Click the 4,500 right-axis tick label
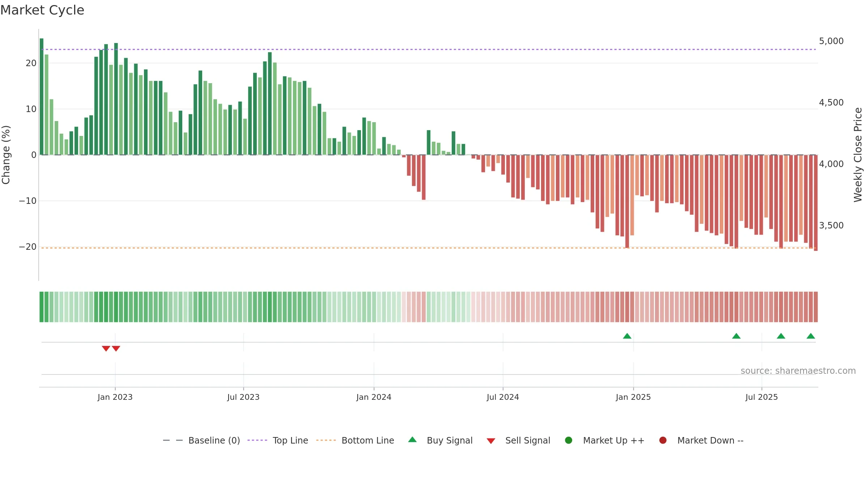 click(x=831, y=103)
